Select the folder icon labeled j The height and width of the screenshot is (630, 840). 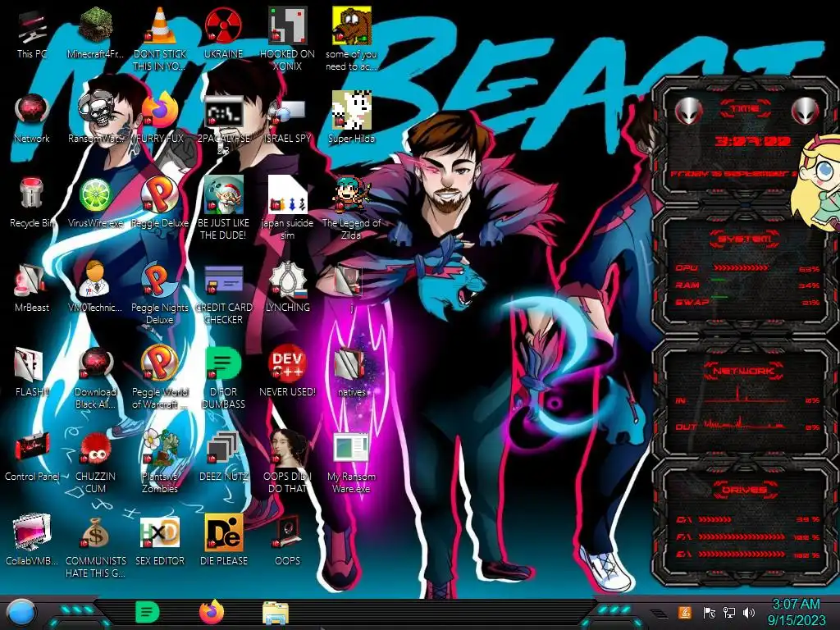tap(351, 288)
